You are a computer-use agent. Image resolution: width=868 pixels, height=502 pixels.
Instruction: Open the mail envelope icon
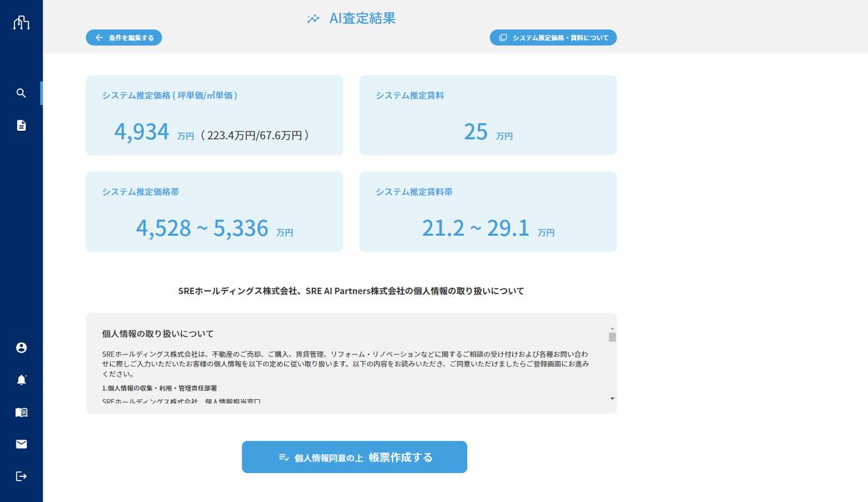tap(21, 444)
